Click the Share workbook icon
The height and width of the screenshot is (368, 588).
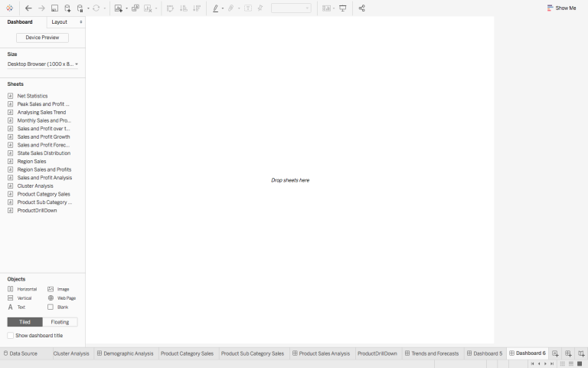pyautogui.click(x=361, y=8)
